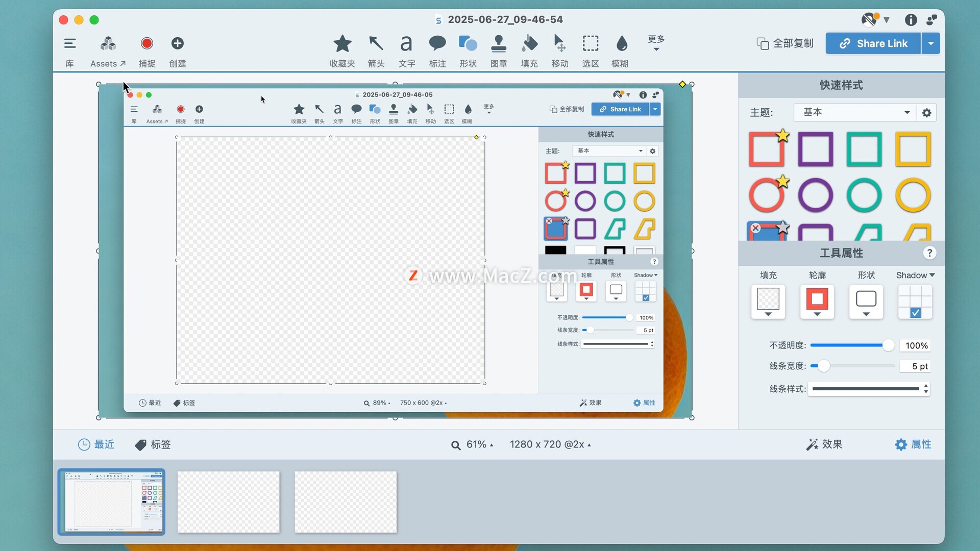Open the Tags tab at bottom

153,444
